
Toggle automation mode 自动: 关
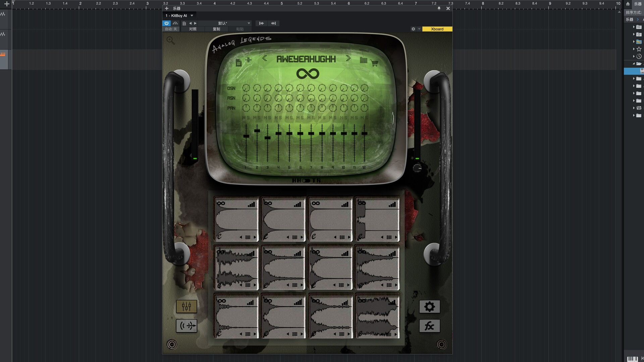click(171, 29)
